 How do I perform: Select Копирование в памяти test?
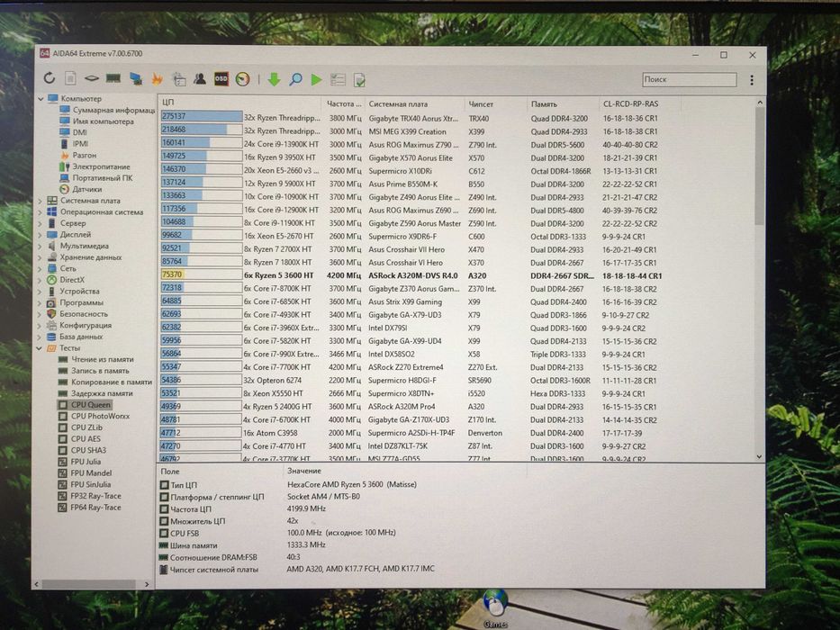(112, 382)
